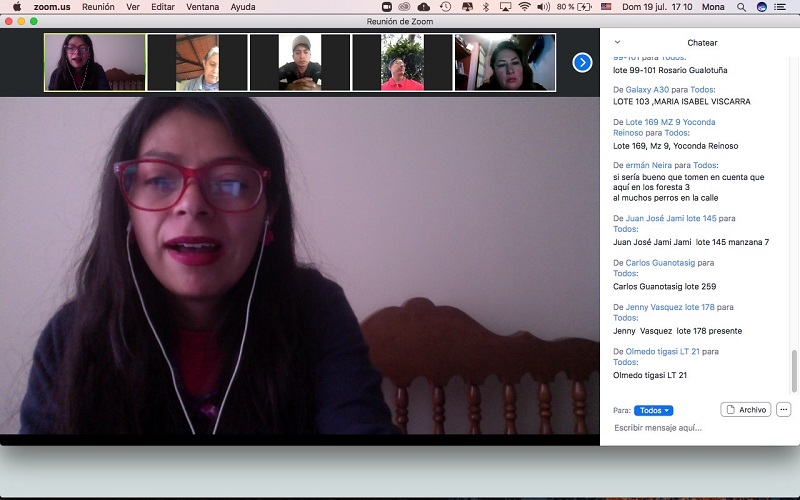
Task: Click sender name Jenny Vasquez lote 178
Action: point(670,307)
